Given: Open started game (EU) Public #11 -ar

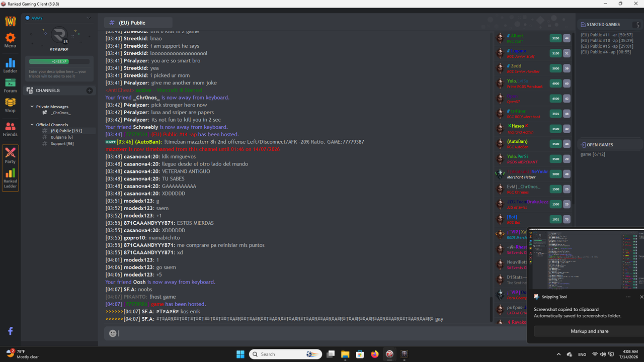Looking at the screenshot, I should pyautogui.click(x=606, y=35).
